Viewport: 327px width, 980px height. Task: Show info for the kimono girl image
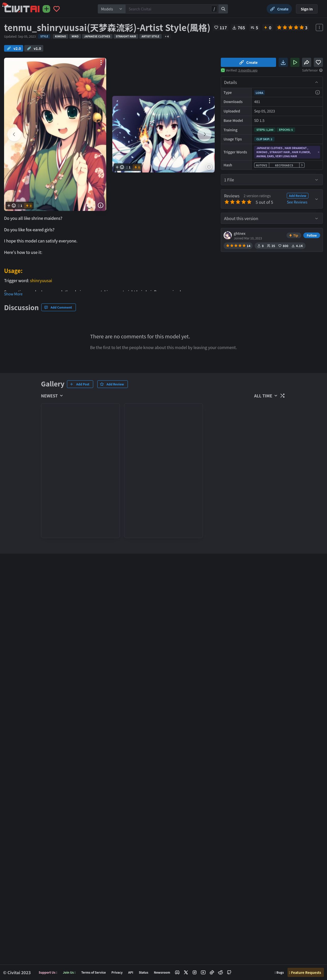pos(101,205)
